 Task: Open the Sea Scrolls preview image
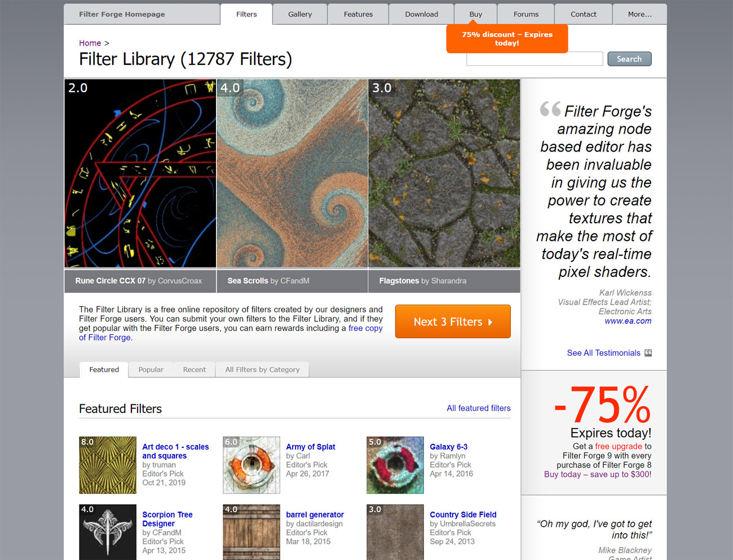292,173
